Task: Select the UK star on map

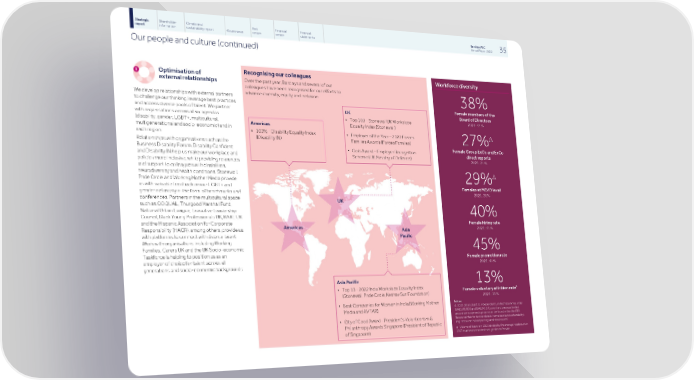Action: click(x=339, y=200)
